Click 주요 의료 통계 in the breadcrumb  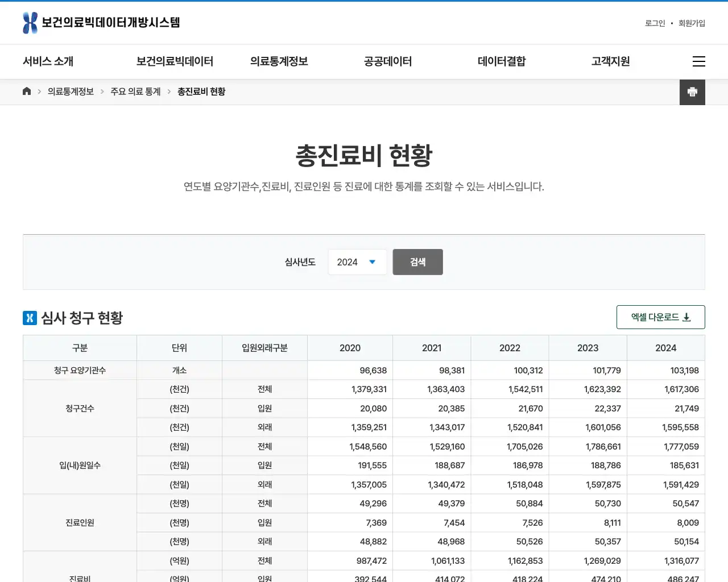pos(135,92)
